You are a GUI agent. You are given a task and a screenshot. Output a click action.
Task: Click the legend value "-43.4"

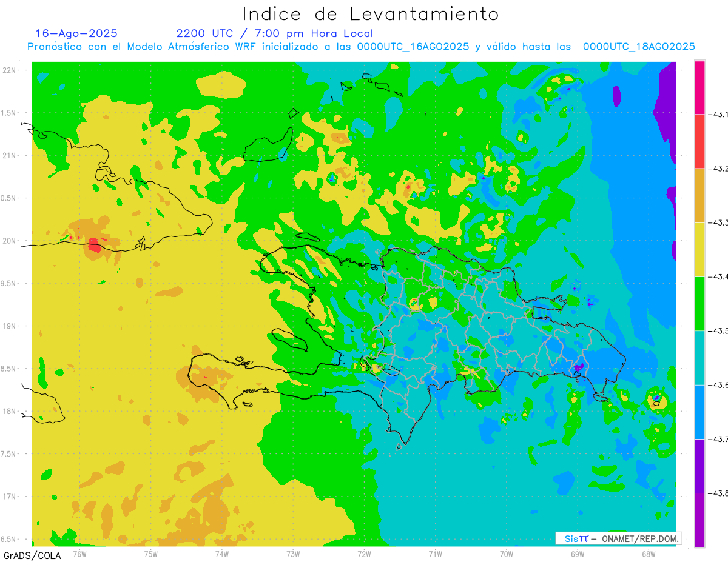pos(718,276)
